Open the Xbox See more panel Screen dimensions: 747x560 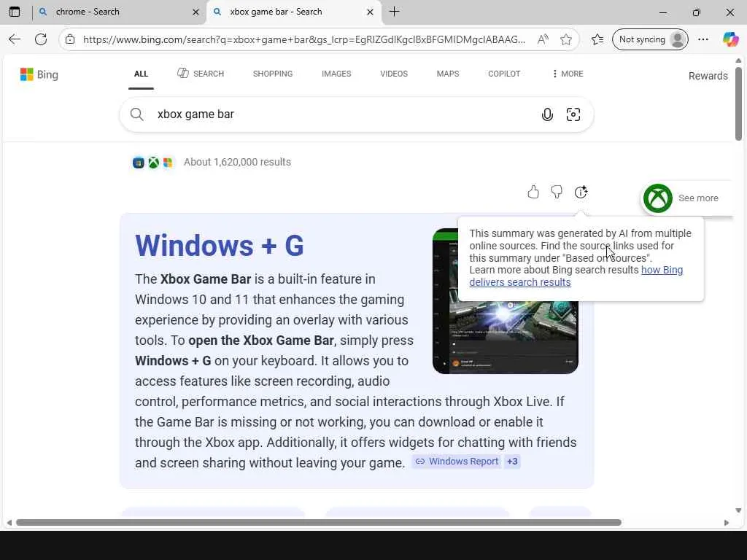click(685, 198)
